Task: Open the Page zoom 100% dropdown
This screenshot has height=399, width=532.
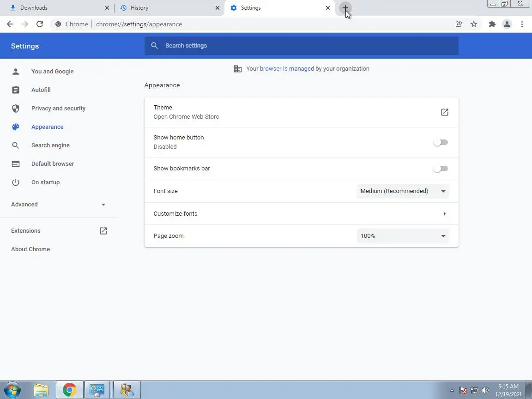Action: [403, 236]
